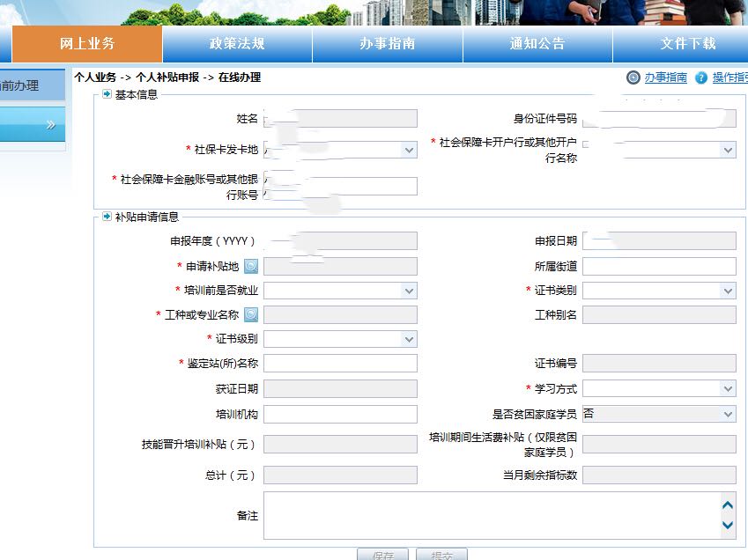748x560 pixels.
Task: Change the 是否贫困家庭学员 selection
Action: point(728,414)
